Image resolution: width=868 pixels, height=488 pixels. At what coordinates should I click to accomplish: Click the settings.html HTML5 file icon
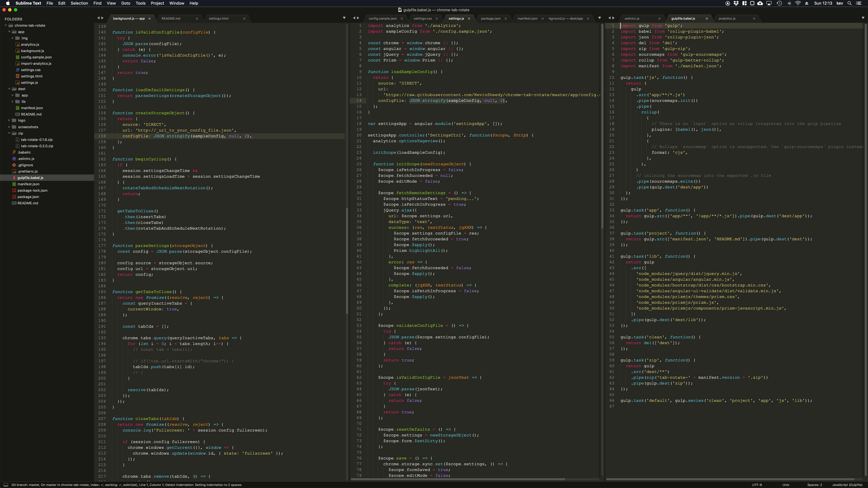pos(18,76)
